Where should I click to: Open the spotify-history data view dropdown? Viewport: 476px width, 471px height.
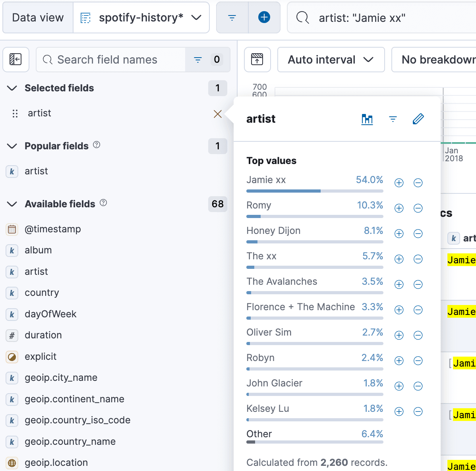click(x=141, y=17)
